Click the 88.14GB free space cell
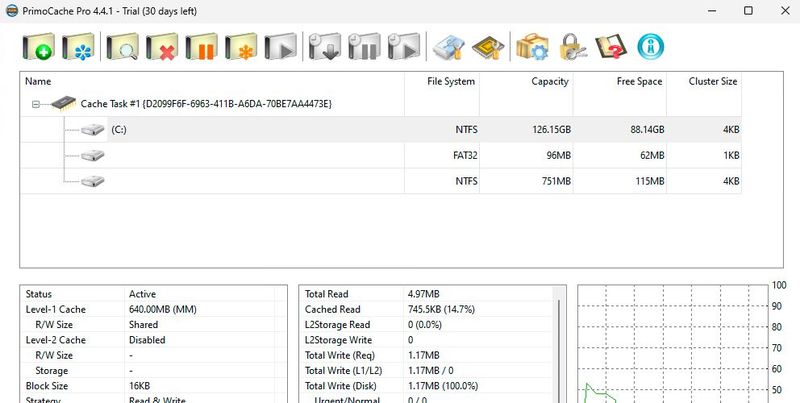 [x=647, y=130]
